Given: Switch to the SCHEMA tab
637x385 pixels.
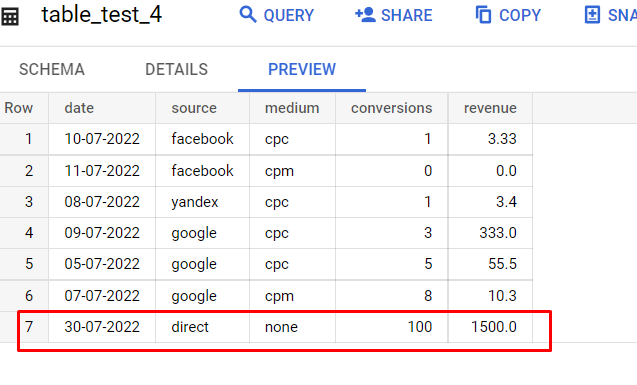Looking at the screenshot, I should click(x=52, y=69).
